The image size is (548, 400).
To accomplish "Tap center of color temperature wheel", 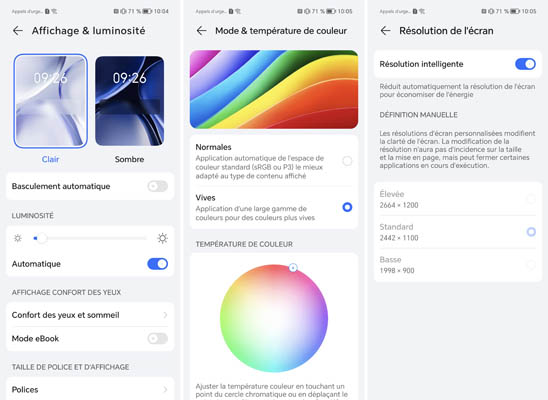I will click(x=274, y=318).
